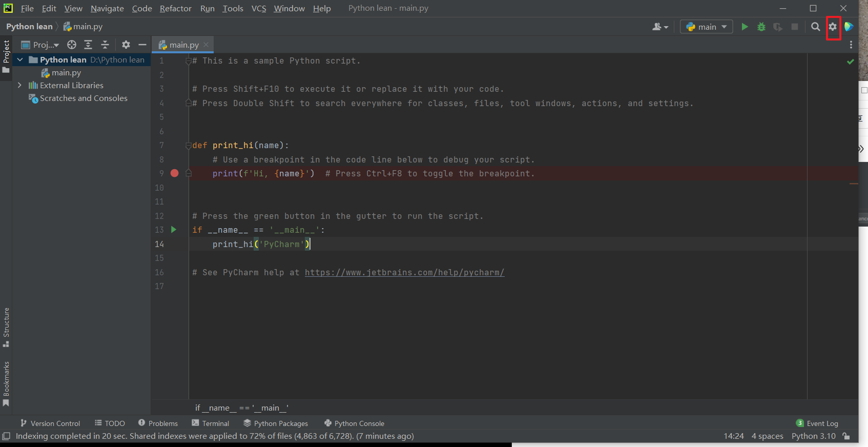The width and height of the screenshot is (868, 447).
Task: Toggle the Structure sidebar tool window
Action: 6,327
